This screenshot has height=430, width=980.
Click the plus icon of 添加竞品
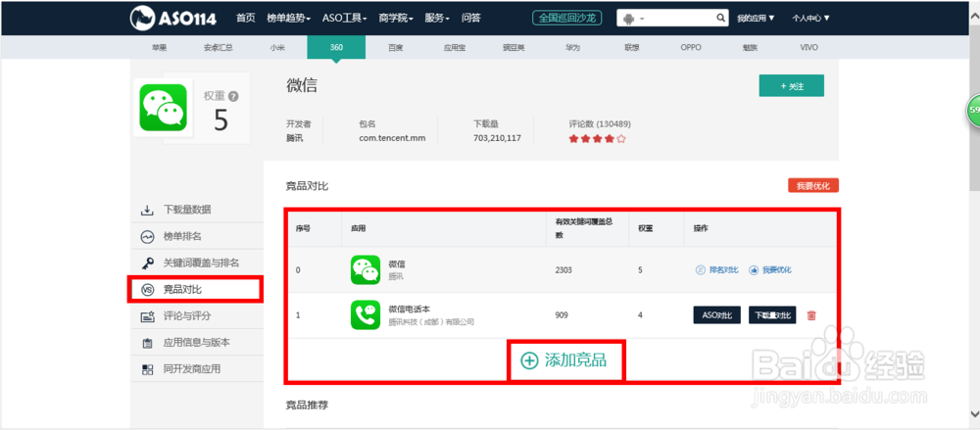tap(529, 360)
